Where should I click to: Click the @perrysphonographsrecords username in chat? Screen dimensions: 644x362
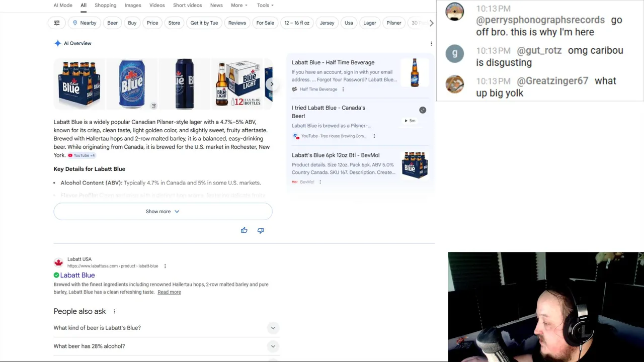click(x=540, y=20)
